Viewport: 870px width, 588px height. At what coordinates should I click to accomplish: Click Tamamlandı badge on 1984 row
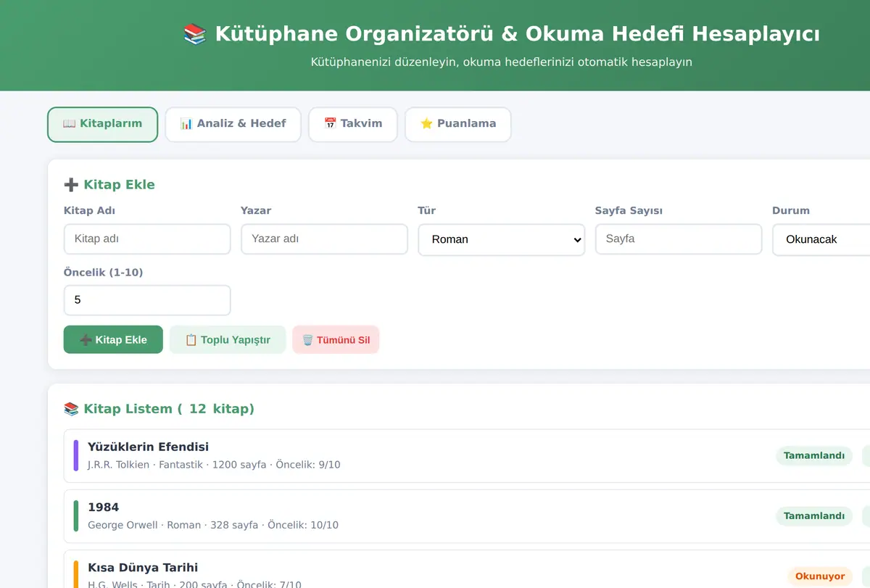814,516
